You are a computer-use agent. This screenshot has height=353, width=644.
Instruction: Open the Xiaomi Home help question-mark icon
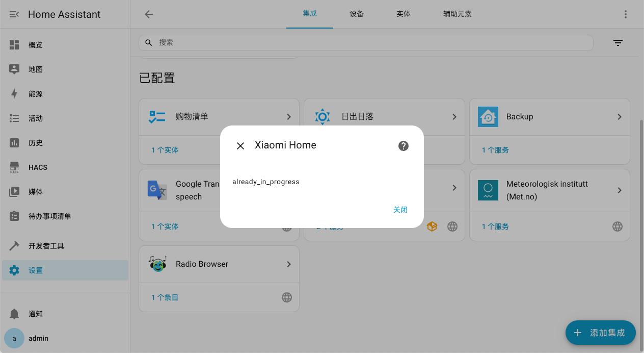[x=403, y=146]
